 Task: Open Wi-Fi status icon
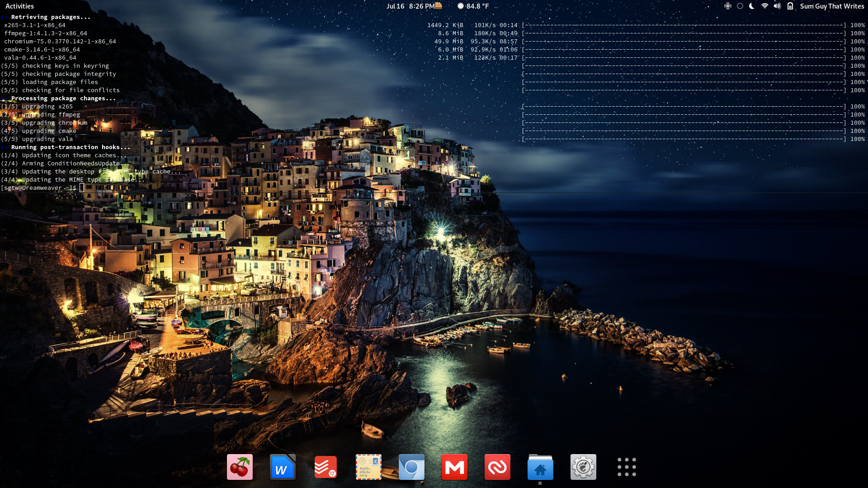click(764, 6)
